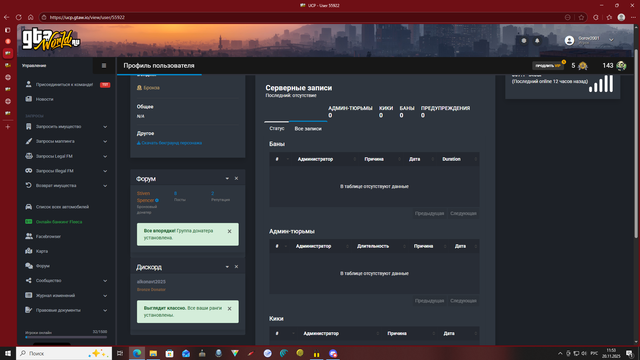The height and width of the screenshot is (360, 640).
Task: Switch to the Все записи tab
Action: (308, 129)
